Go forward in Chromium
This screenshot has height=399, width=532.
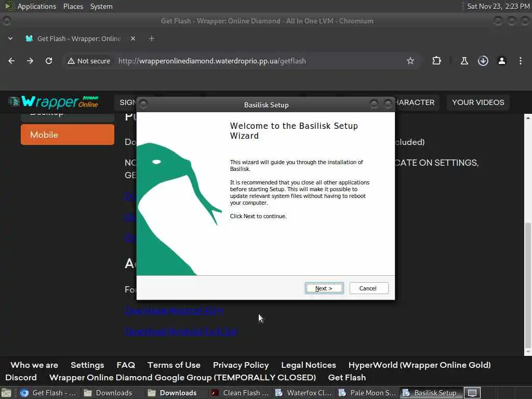tap(30, 61)
